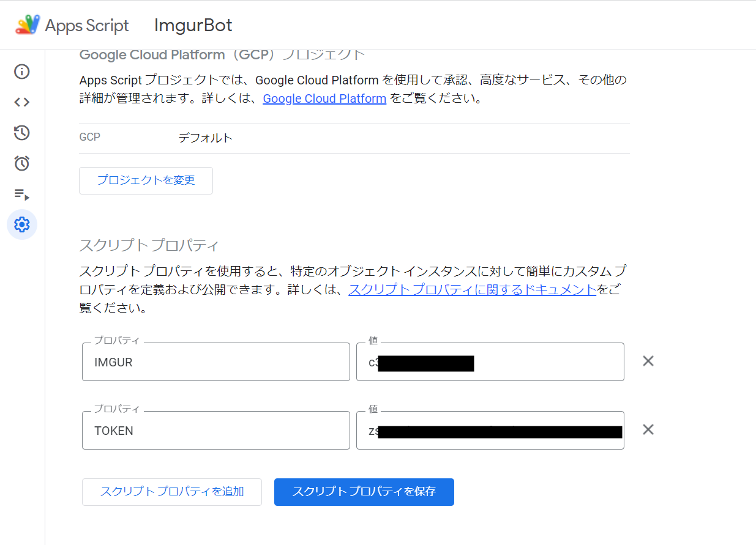Edit the IMGUR value field
756x545 pixels.
tap(490, 362)
